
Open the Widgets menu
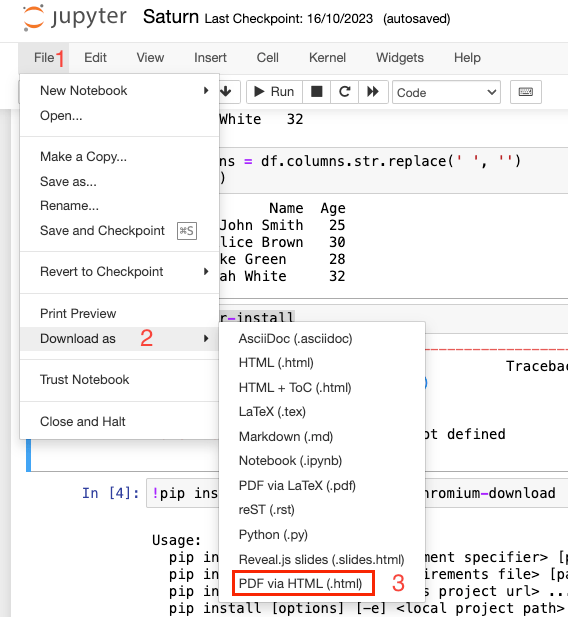coord(400,58)
